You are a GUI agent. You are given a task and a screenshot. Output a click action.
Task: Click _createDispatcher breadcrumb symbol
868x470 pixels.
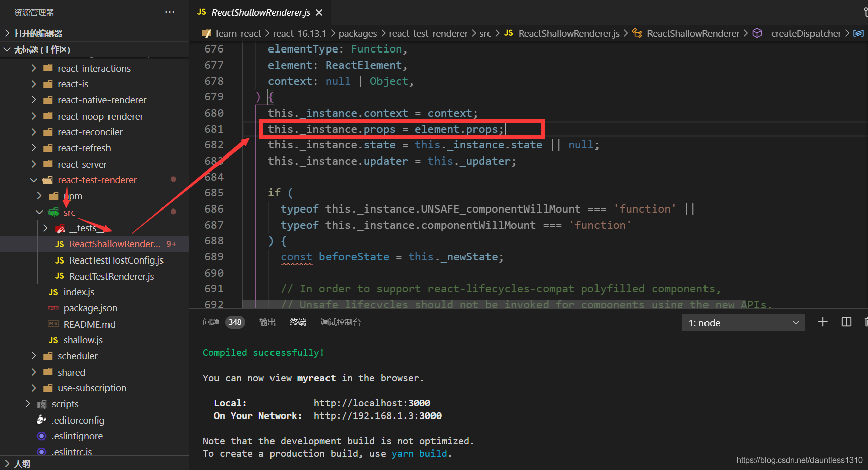tap(804, 33)
